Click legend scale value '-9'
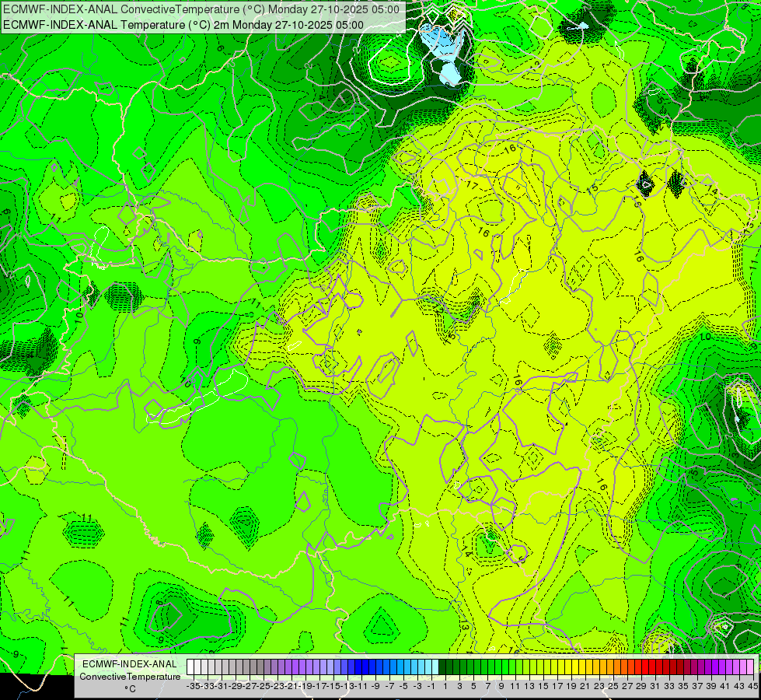This screenshot has height=700, width=761. pyautogui.click(x=375, y=686)
